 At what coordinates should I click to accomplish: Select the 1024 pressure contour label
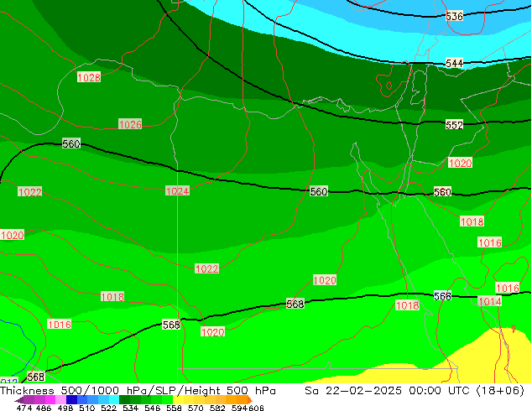click(177, 191)
